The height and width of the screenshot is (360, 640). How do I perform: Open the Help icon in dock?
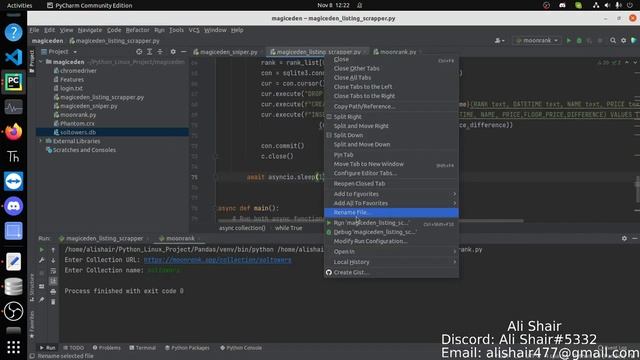[x=13, y=32]
